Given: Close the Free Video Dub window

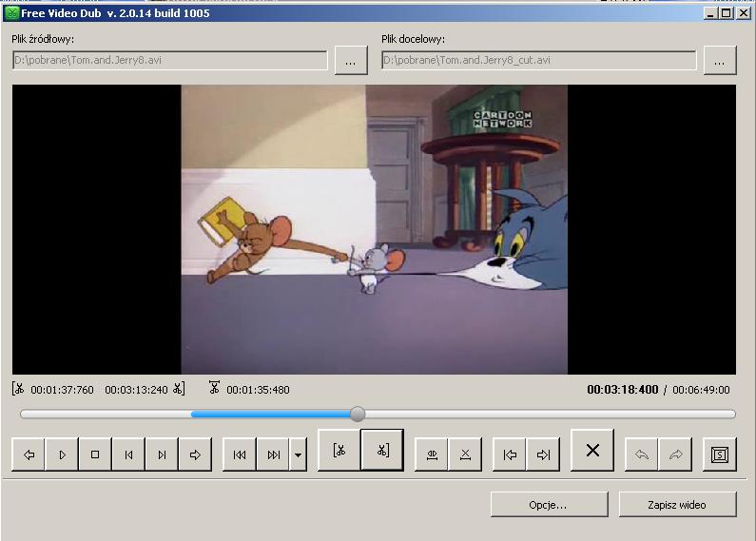Looking at the screenshot, I should [744, 13].
